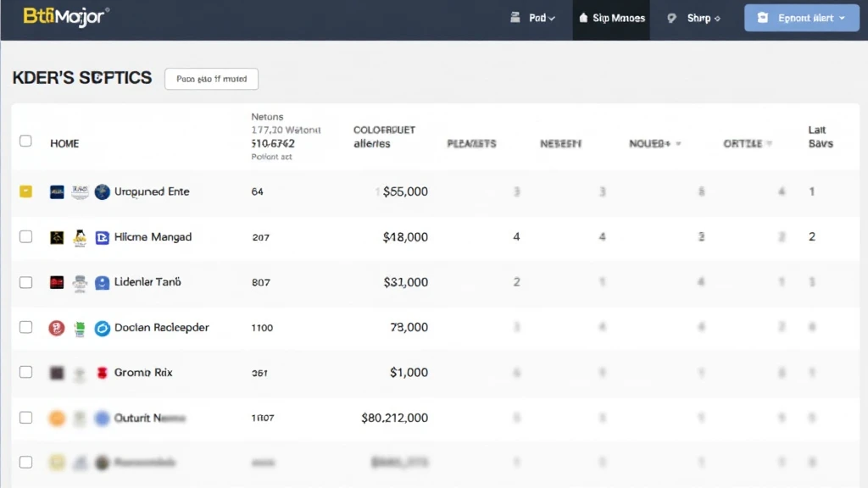Select the $31,000 amount cell
This screenshot has height=488, width=868.
pyautogui.click(x=406, y=282)
